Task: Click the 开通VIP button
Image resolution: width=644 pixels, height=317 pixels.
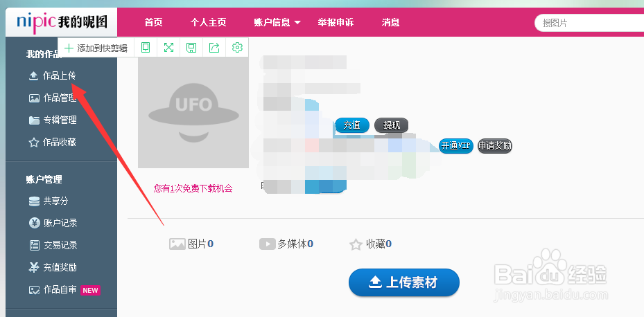Action: tap(455, 145)
